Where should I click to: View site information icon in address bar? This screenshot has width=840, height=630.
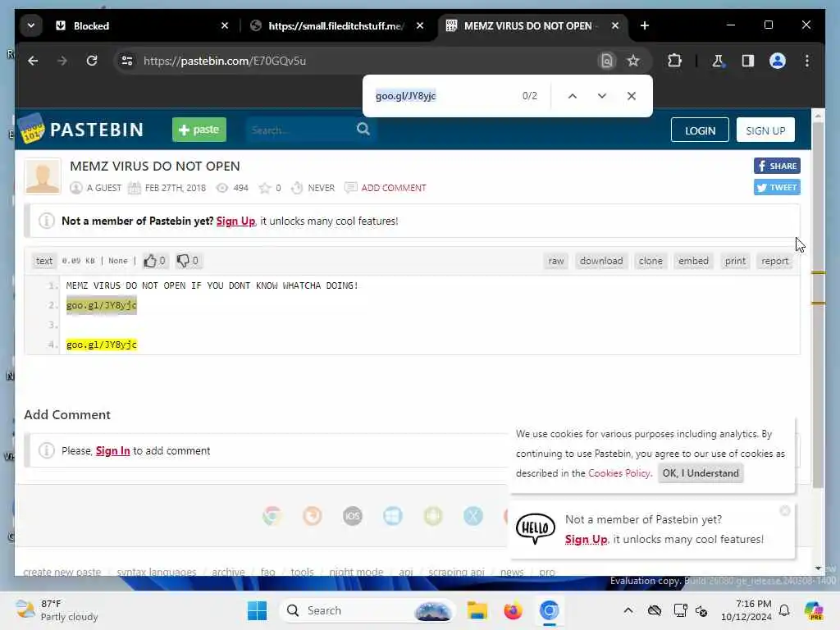[x=127, y=61]
